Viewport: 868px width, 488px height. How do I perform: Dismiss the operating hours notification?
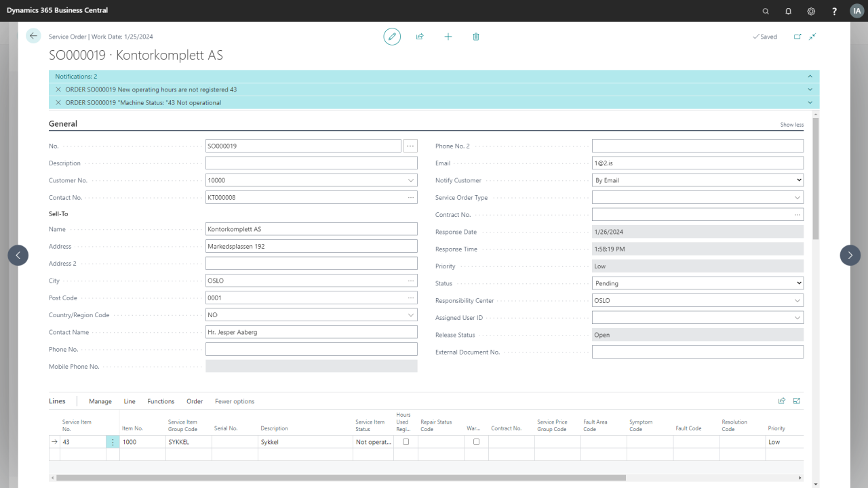(x=58, y=89)
